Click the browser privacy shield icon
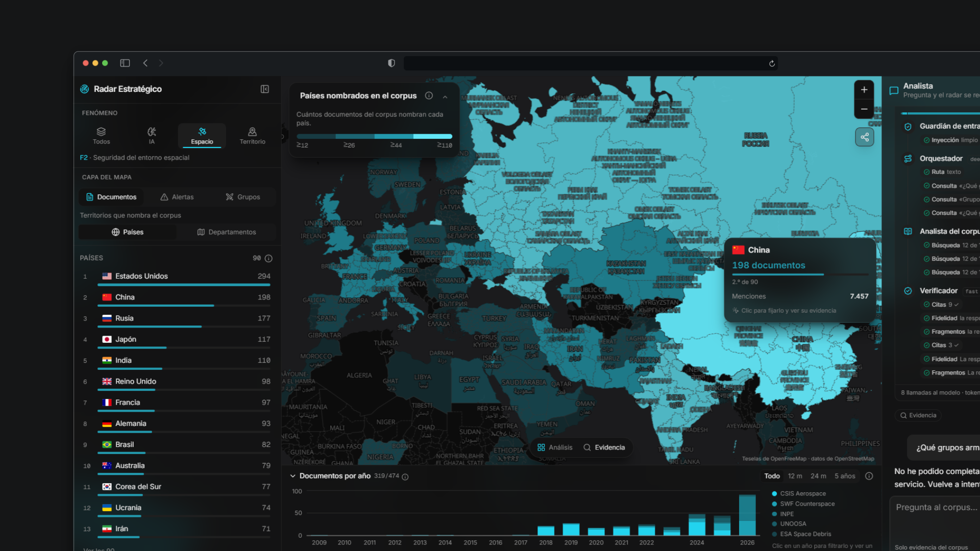 click(x=391, y=63)
